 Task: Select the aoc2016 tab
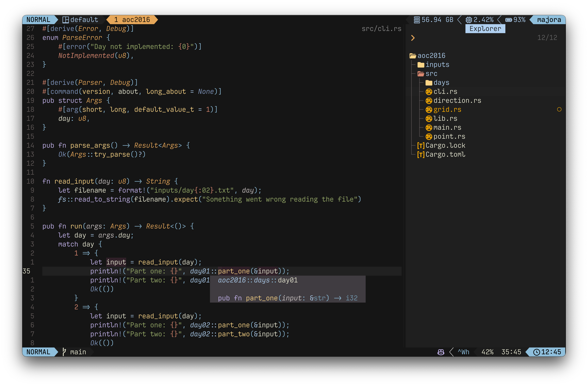132,20
